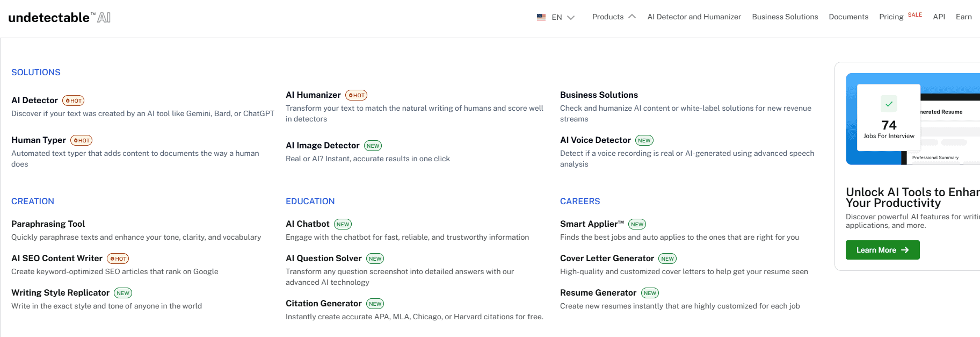This screenshot has width=980, height=337.
Task: Click the NEW badge beside Smart Applier
Action: (637, 224)
